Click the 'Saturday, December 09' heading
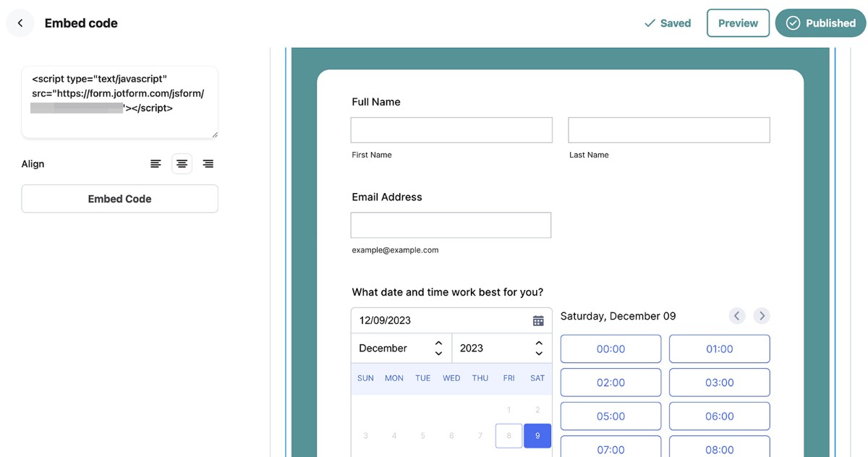The image size is (868, 457). pyautogui.click(x=618, y=316)
